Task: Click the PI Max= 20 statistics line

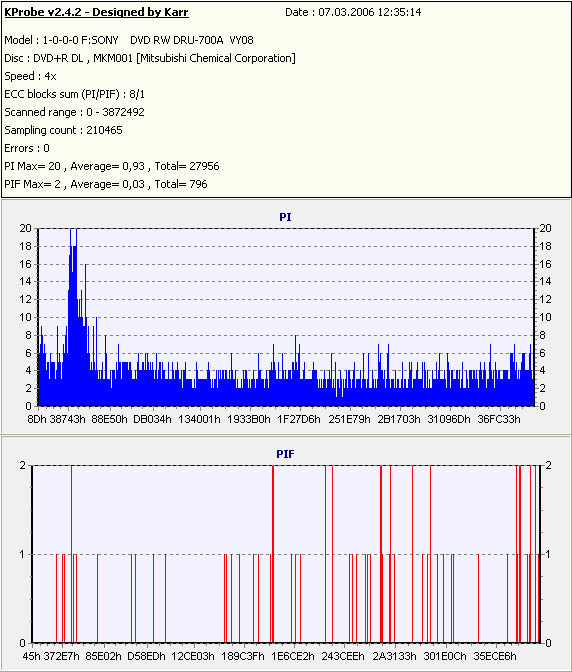Action: point(112,166)
